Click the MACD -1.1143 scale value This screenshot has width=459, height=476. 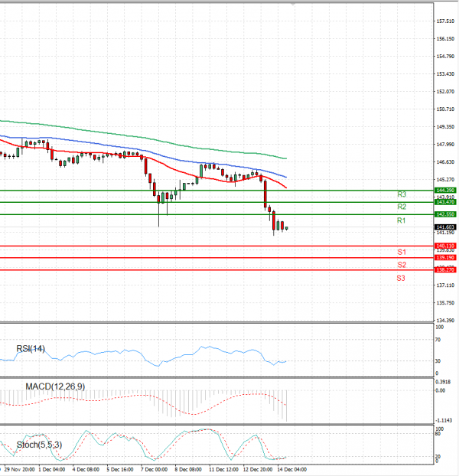point(444,420)
